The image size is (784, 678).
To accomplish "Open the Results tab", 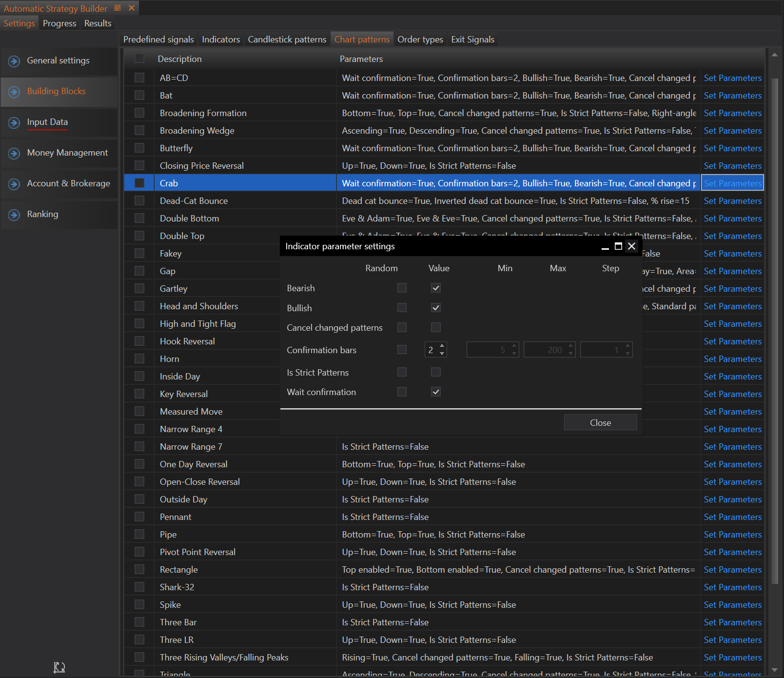I will pyautogui.click(x=98, y=23).
